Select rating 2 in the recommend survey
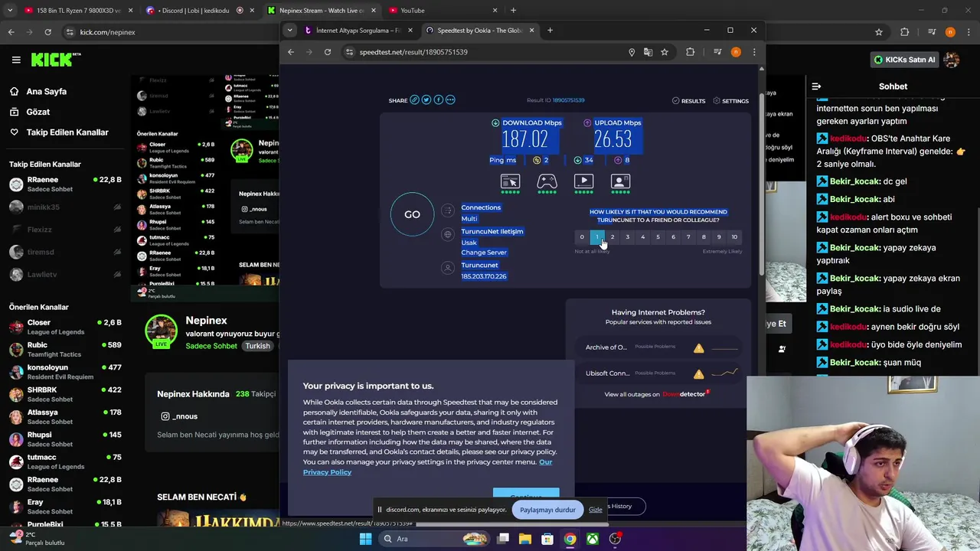Screen dimensions: 980x551 click(x=612, y=237)
